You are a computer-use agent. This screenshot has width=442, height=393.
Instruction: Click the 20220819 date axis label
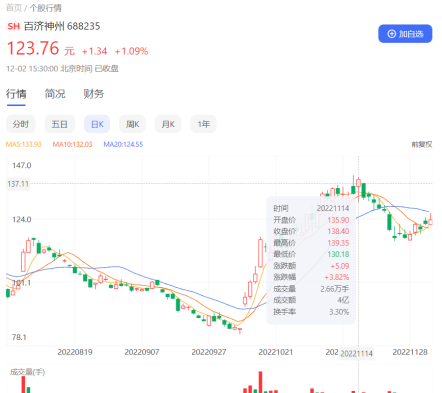click(x=75, y=352)
